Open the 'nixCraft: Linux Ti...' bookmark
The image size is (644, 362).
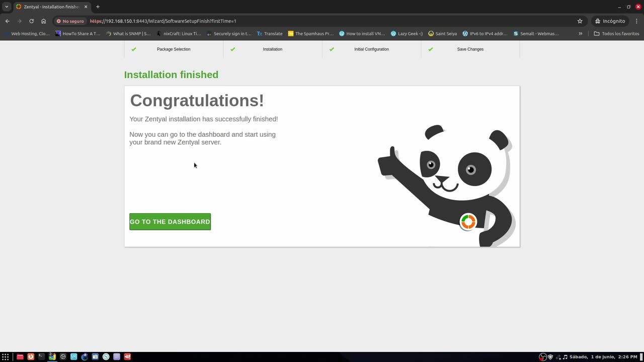pos(179,34)
